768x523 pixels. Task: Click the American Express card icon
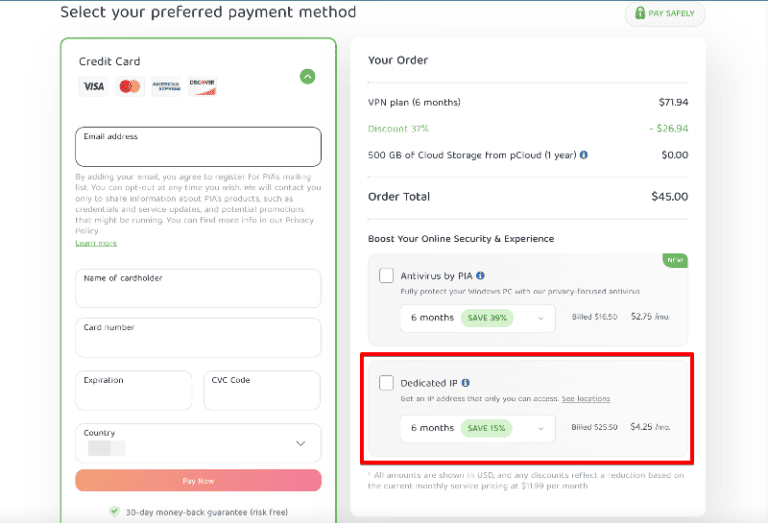[x=165, y=87]
